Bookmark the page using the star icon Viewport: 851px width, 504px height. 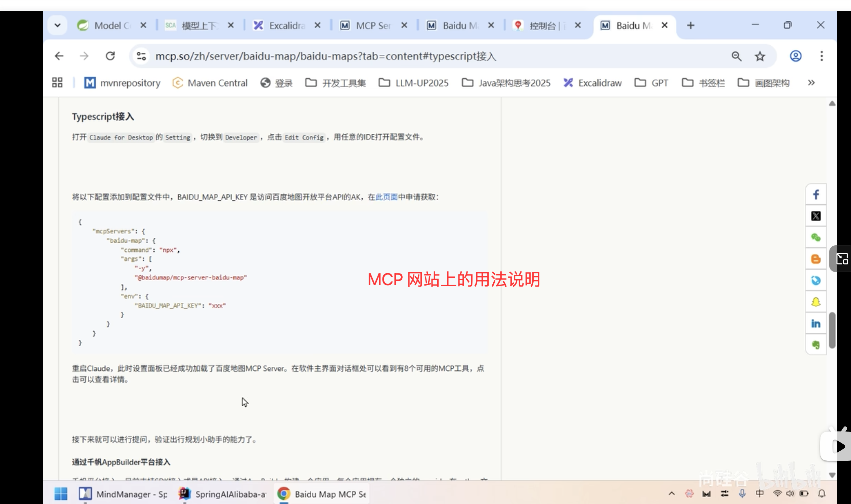(760, 56)
